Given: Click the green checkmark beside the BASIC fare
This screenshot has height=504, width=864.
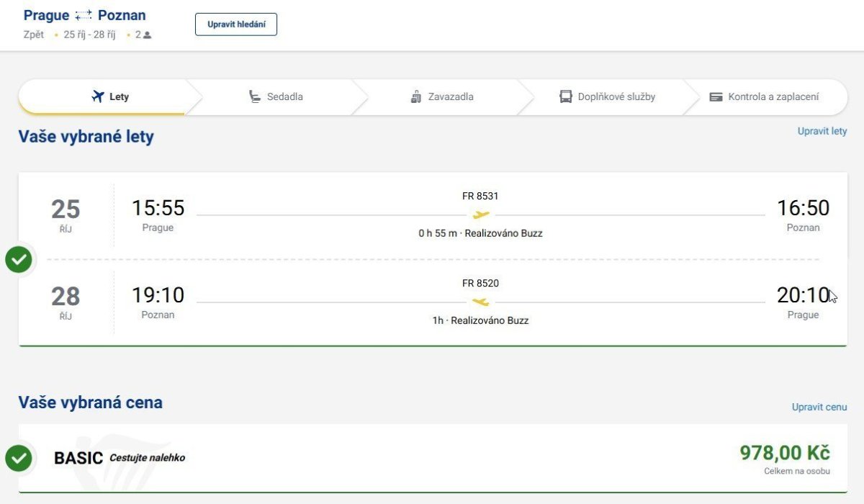Looking at the screenshot, I should 19,457.
